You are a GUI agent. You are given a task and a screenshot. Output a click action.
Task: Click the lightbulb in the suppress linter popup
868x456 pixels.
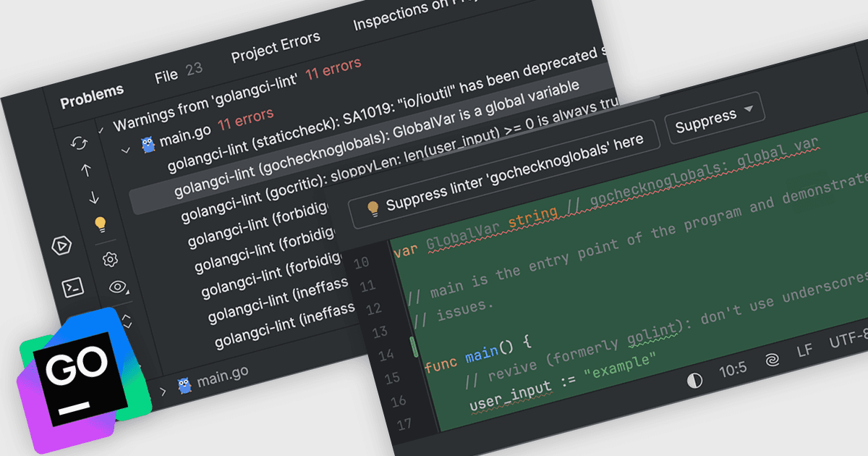tap(373, 208)
